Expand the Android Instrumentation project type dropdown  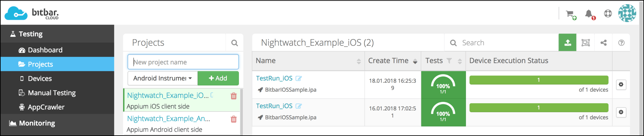click(163, 78)
